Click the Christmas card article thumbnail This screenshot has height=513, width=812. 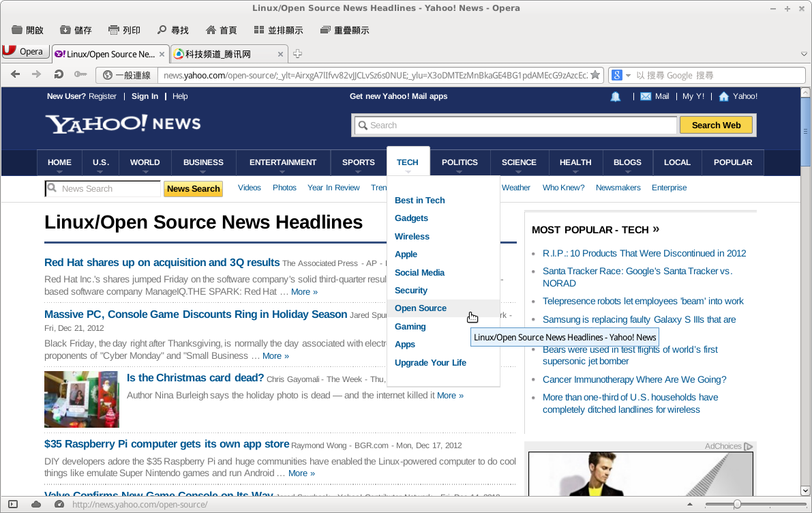pos(82,400)
